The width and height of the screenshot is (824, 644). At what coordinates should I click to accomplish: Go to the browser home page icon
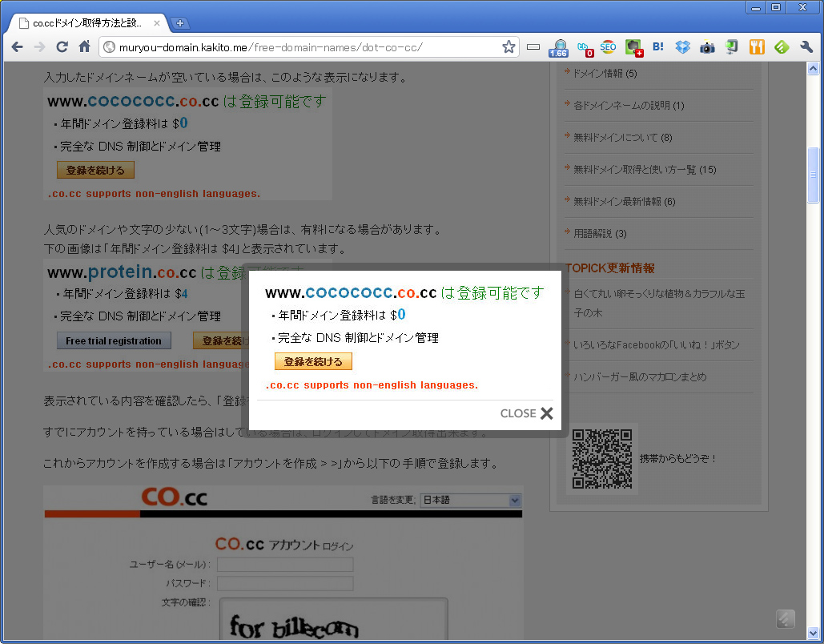point(84,47)
